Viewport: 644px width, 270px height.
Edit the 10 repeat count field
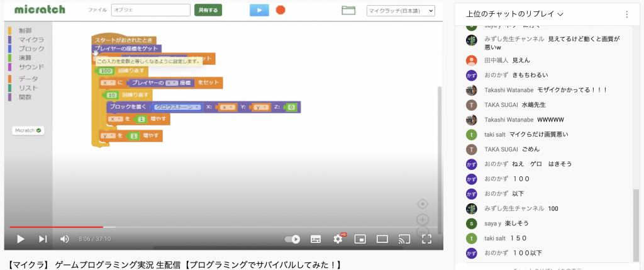tap(112, 95)
